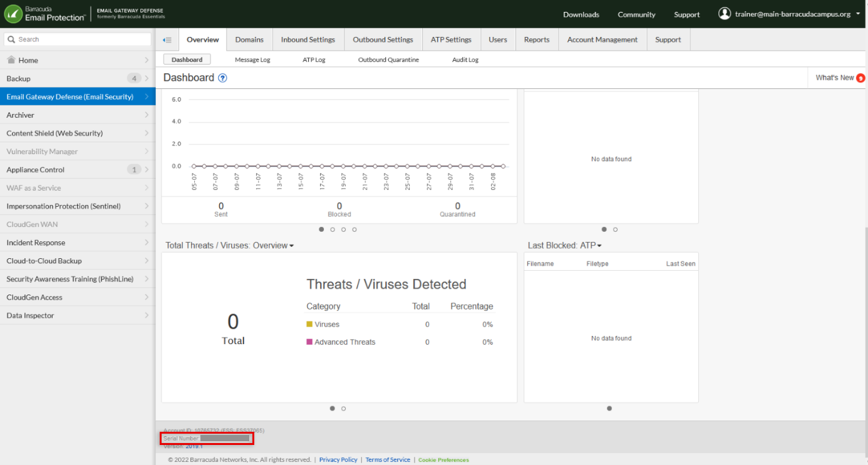The width and height of the screenshot is (868, 465).
Task: Open the Account Management tab
Action: pyautogui.click(x=602, y=39)
